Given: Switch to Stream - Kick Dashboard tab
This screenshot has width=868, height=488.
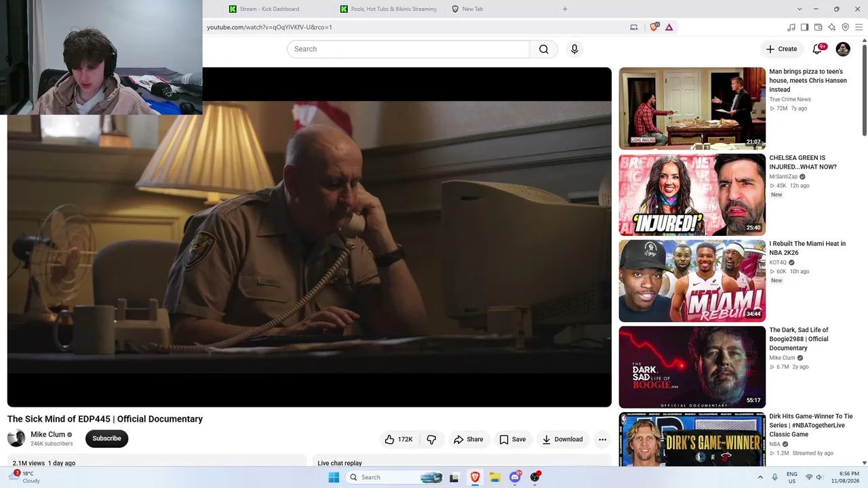Looking at the screenshot, I should [269, 9].
